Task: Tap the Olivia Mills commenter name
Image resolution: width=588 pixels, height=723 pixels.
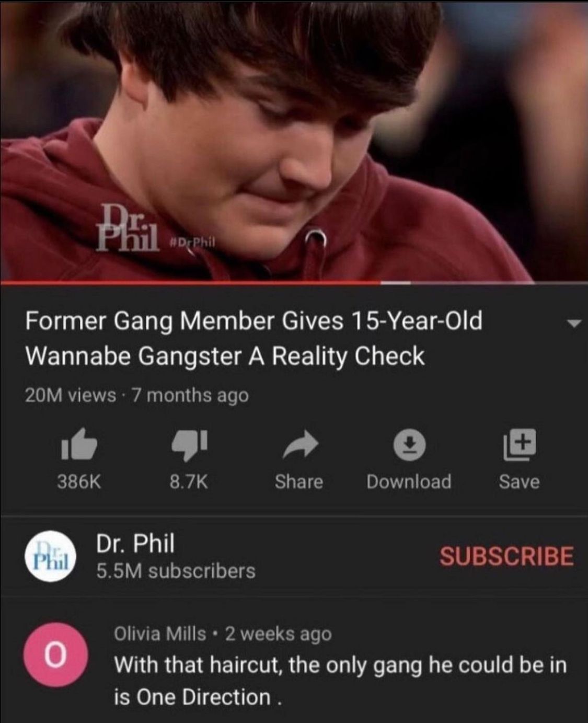Action: pyautogui.click(x=160, y=634)
